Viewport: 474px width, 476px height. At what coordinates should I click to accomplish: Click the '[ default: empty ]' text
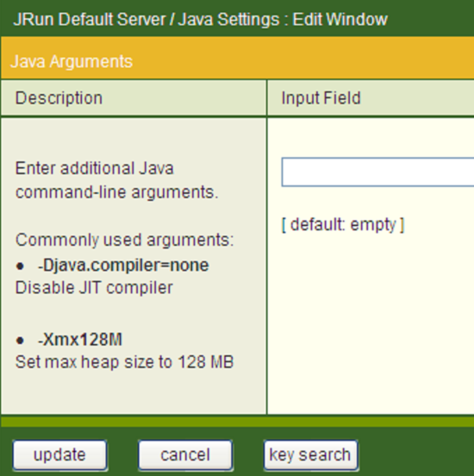pos(343,225)
